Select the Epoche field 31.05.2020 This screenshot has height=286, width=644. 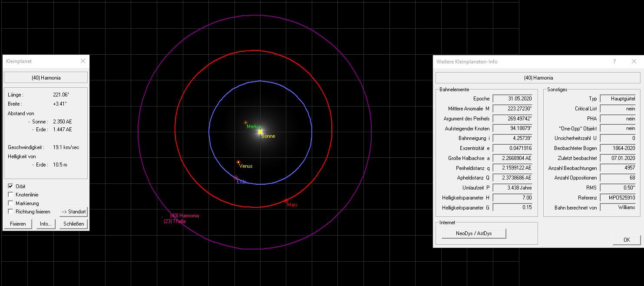(x=512, y=99)
